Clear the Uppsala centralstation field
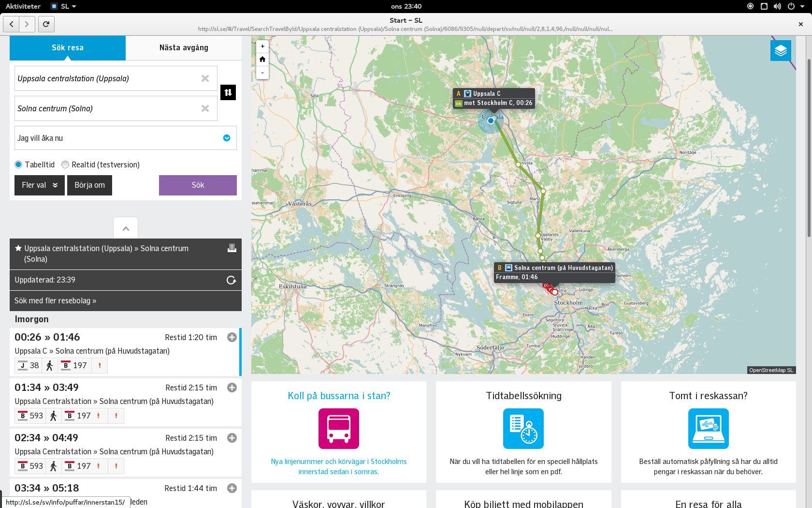The height and width of the screenshot is (508, 812). pos(205,78)
